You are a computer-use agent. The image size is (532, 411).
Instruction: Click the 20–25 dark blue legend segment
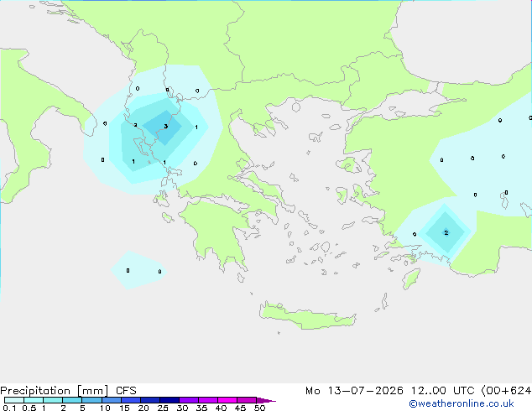pos(150,400)
